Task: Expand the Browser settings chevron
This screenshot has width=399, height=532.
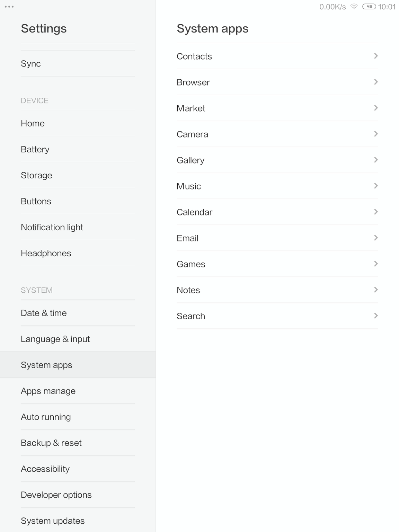Action: [376, 82]
